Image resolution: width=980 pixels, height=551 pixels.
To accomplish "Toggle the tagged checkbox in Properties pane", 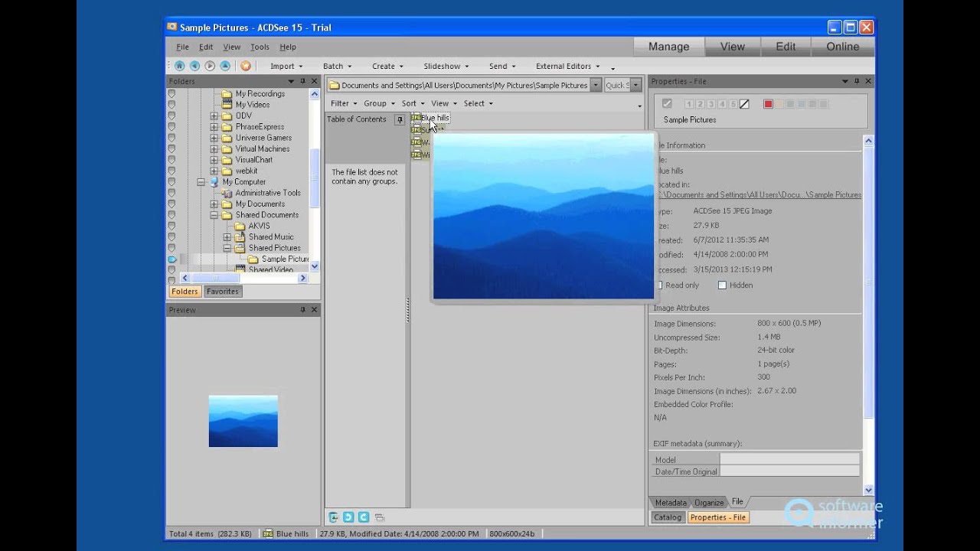I will (x=667, y=104).
